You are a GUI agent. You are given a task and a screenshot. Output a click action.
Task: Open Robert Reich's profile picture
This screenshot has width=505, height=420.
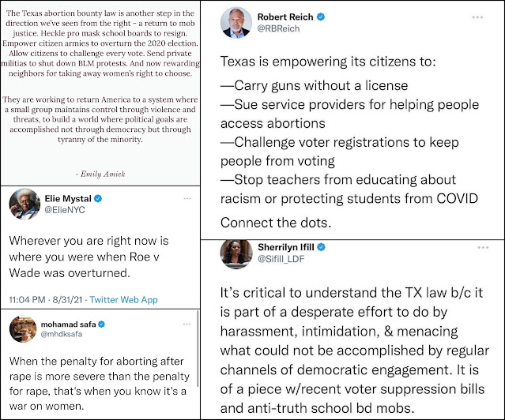pyautogui.click(x=236, y=23)
